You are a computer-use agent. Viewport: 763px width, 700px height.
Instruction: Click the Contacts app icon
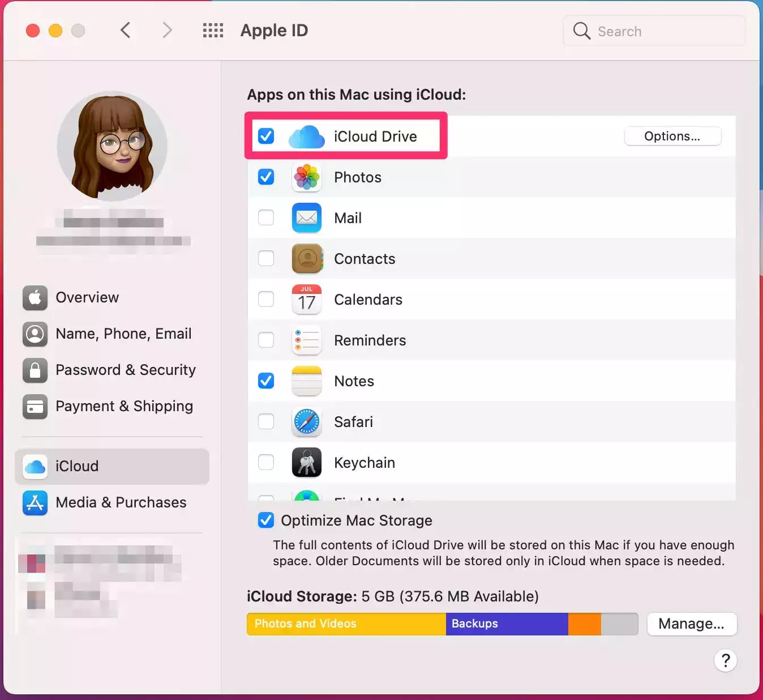pos(306,259)
